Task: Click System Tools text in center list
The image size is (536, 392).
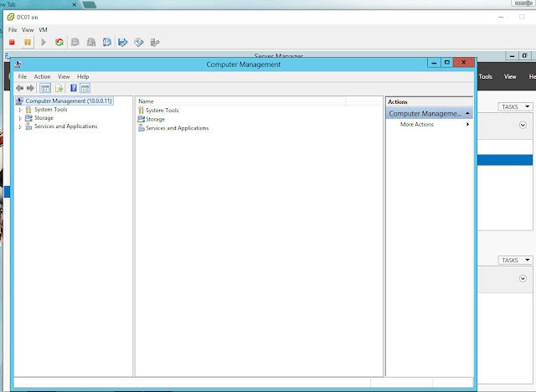Action: [162, 110]
